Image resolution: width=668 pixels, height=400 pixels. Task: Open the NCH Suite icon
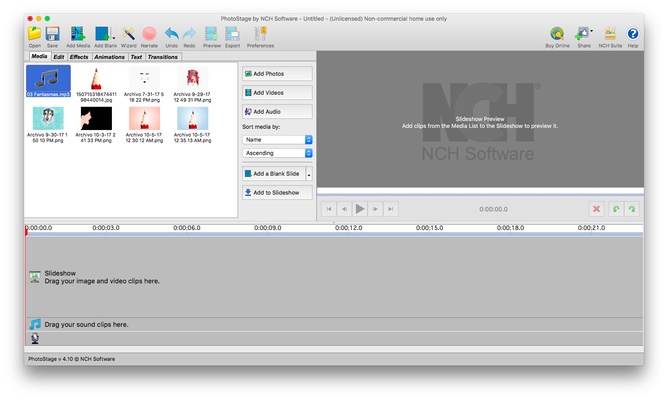610,36
